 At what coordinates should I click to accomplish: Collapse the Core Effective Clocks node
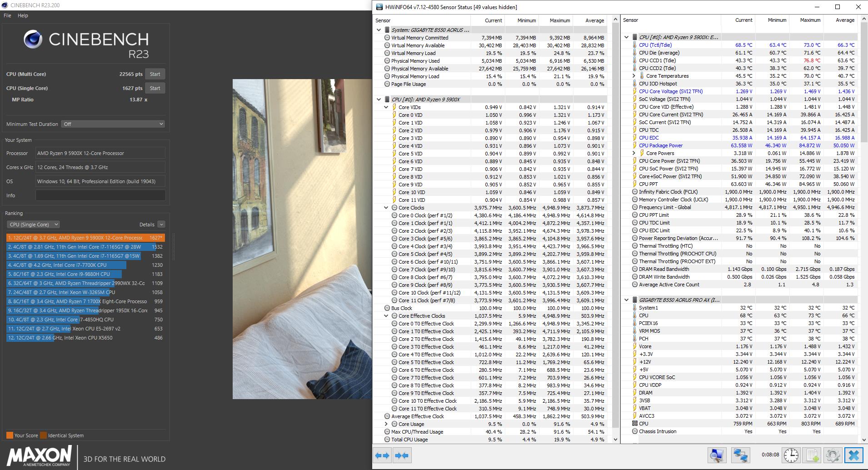click(386, 316)
